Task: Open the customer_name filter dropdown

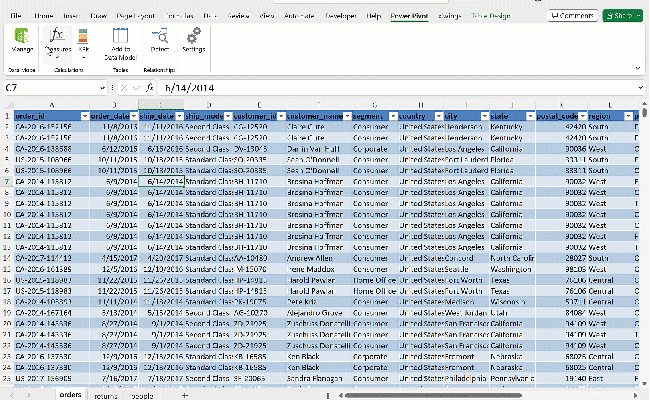Action: tap(347, 116)
